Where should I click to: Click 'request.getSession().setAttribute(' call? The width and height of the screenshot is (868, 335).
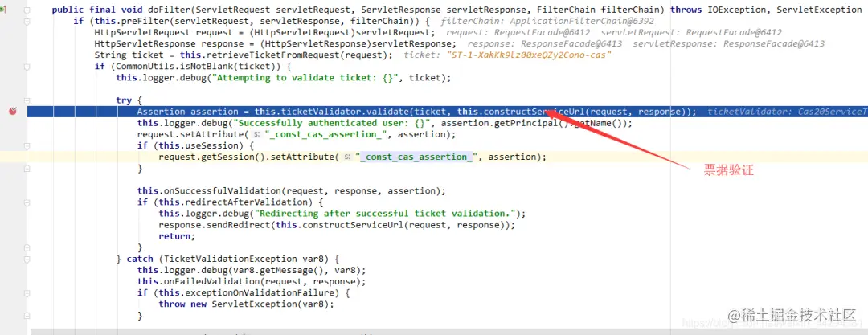[x=248, y=157]
